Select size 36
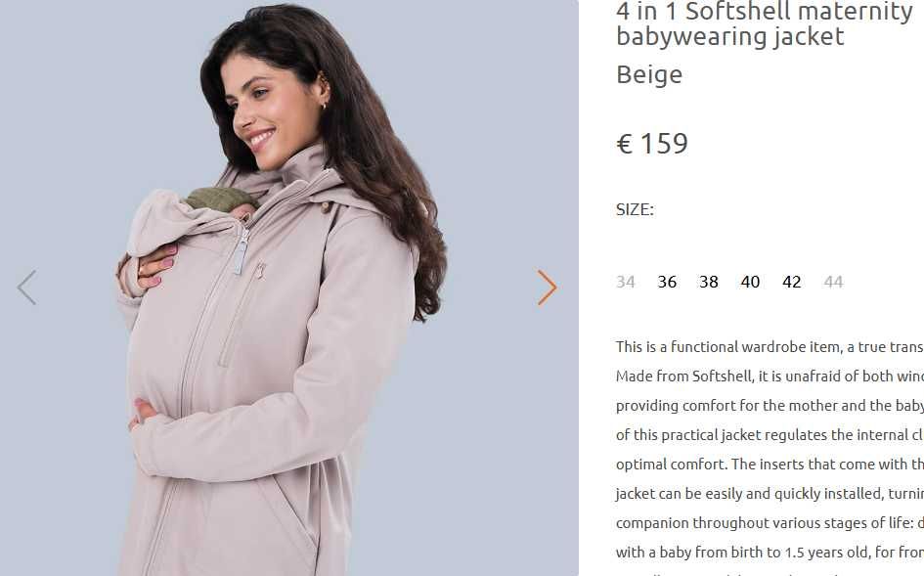 click(667, 282)
